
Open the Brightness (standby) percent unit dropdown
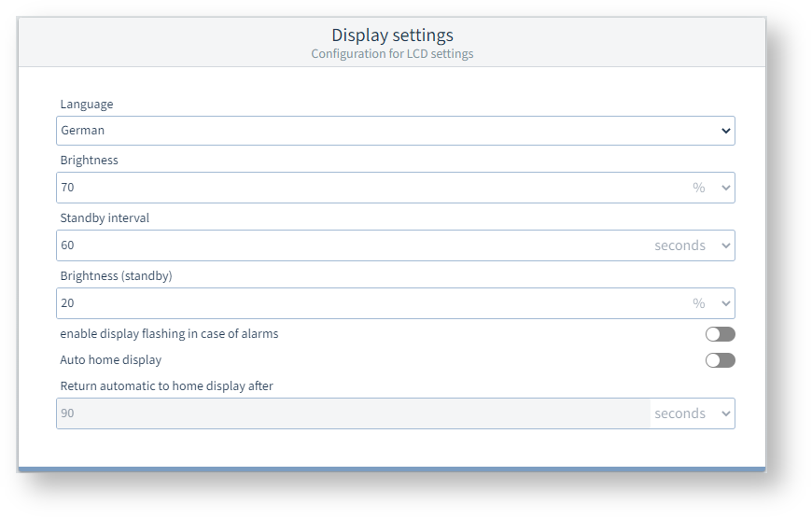tap(711, 303)
